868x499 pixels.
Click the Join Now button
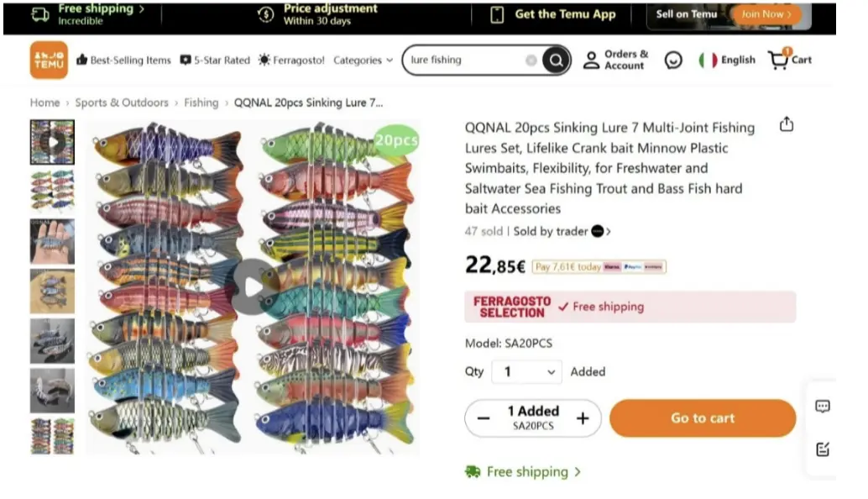tap(765, 14)
